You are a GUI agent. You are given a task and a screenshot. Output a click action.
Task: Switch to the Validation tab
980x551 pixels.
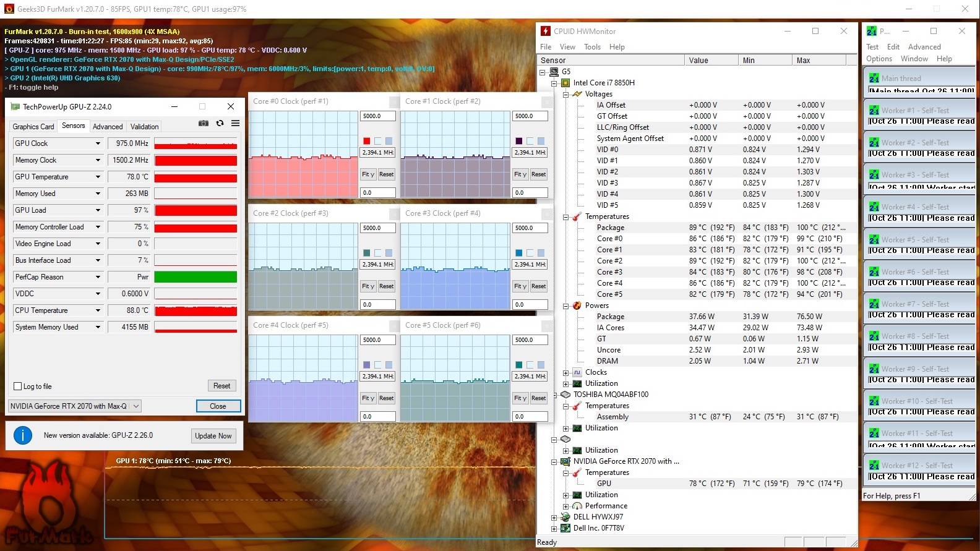coord(145,127)
